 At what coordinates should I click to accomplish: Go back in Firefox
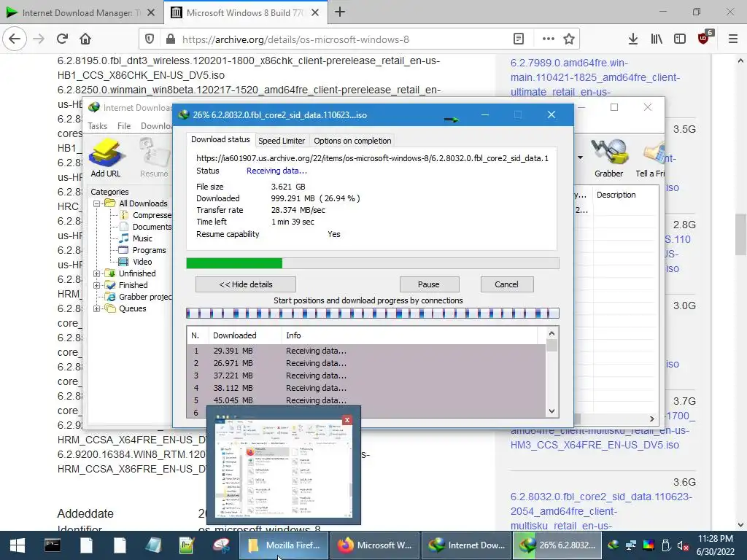(15, 39)
